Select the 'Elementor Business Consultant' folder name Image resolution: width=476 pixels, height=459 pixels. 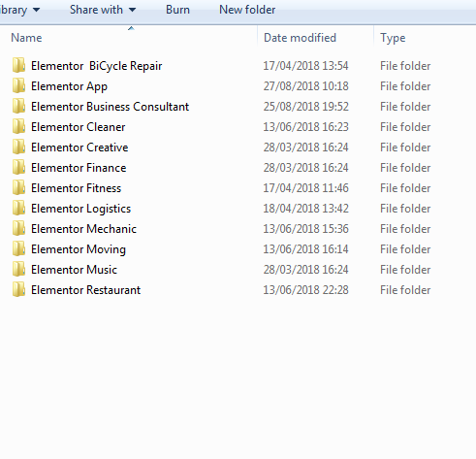110,107
